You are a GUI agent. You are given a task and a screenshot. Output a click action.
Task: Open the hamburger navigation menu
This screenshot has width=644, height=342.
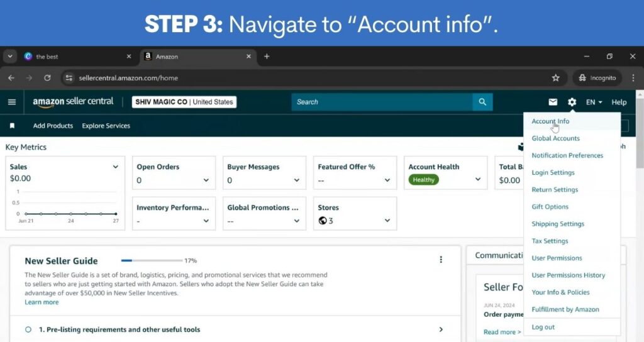pyautogui.click(x=12, y=102)
